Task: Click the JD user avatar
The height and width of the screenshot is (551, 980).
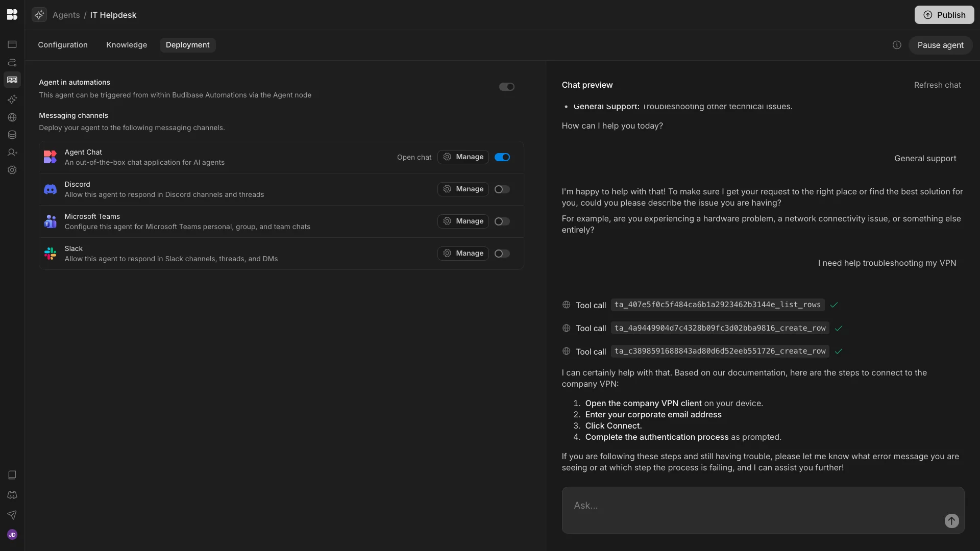Action: coord(12,535)
